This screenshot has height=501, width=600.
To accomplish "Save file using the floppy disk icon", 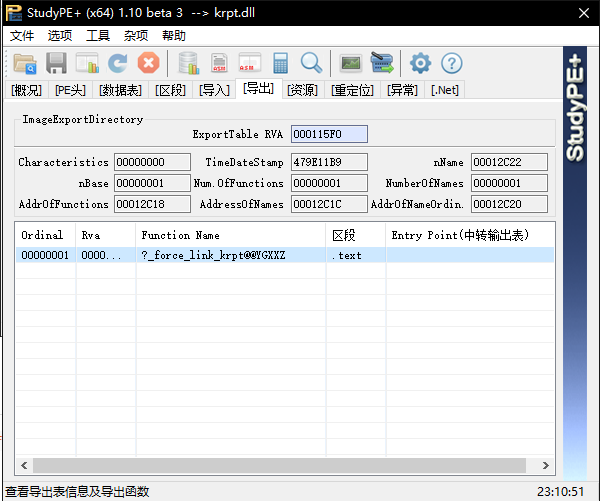I will [x=56, y=63].
